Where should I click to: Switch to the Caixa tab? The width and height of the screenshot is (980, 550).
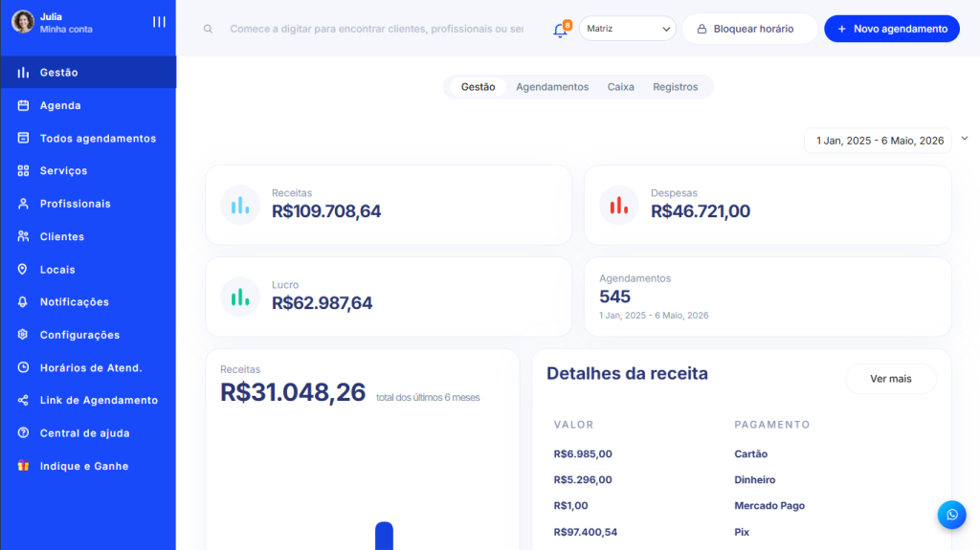(x=620, y=87)
